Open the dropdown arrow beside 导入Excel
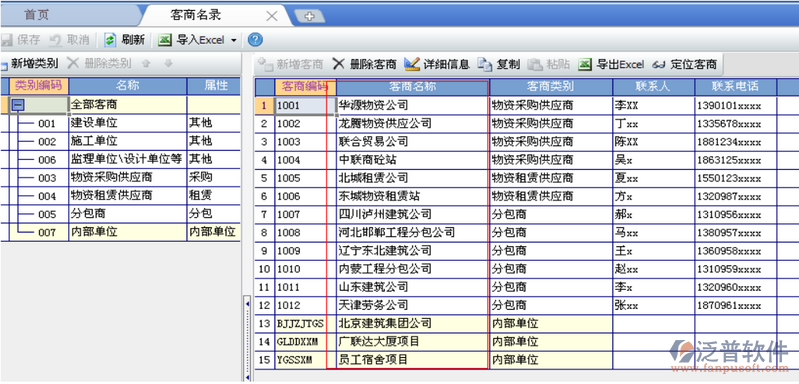Screen dimensions: 799x384 [233, 40]
